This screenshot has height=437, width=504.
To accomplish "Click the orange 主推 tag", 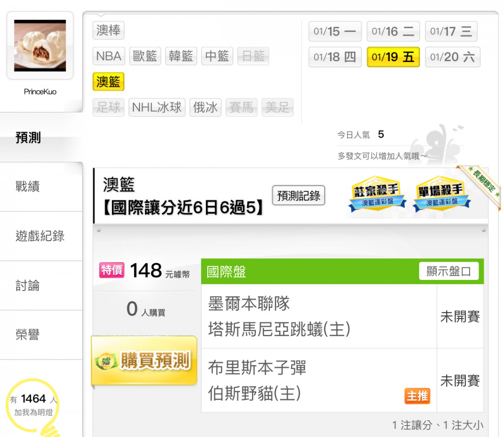I will click(x=417, y=396).
